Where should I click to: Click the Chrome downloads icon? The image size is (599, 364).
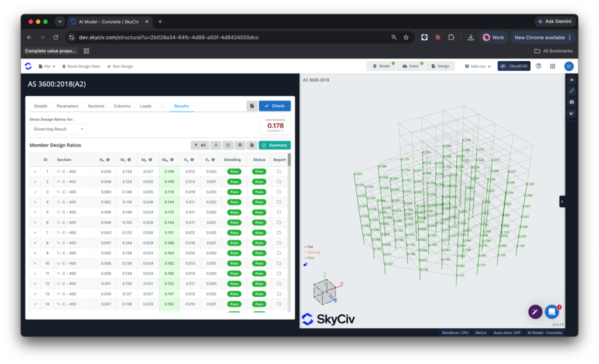[x=471, y=37]
